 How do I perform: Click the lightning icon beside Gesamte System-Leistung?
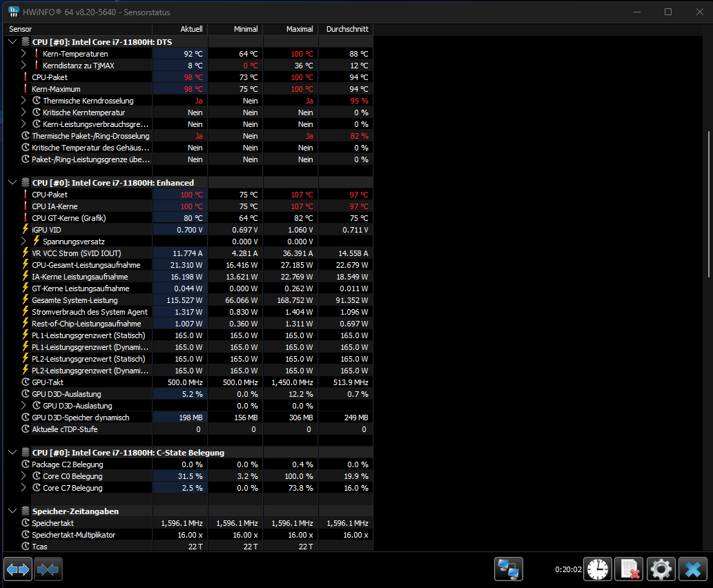(26, 300)
